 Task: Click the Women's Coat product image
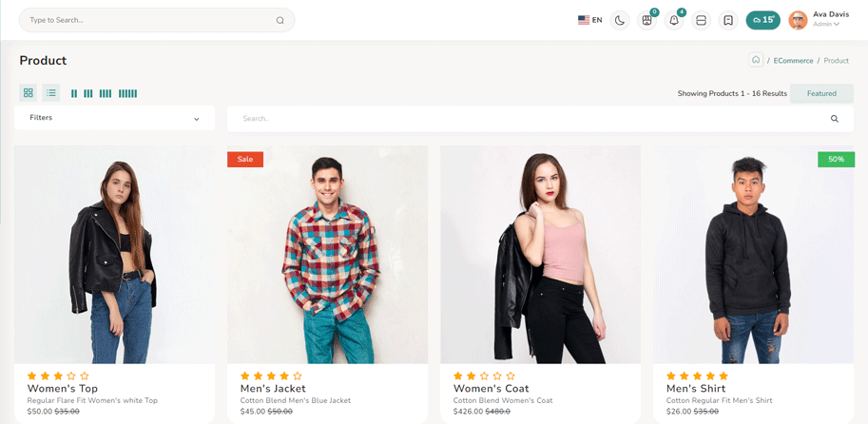(x=540, y=254)
